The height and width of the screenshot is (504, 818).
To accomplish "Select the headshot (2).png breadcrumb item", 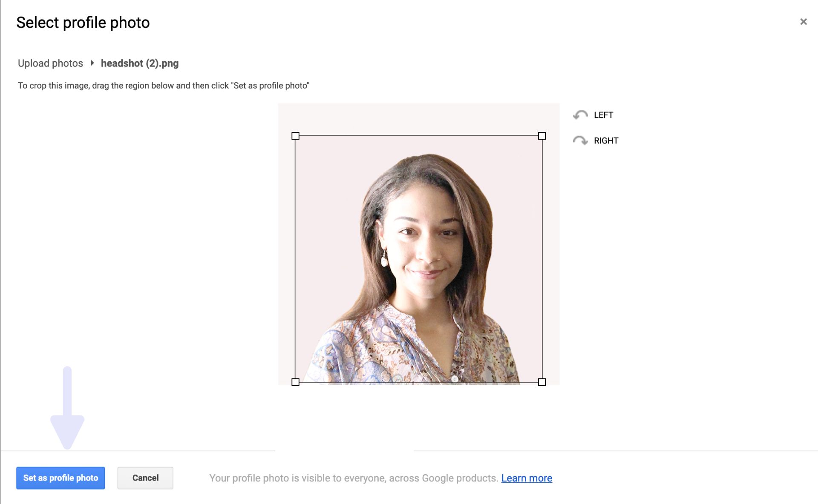I will tap(140, 63).
